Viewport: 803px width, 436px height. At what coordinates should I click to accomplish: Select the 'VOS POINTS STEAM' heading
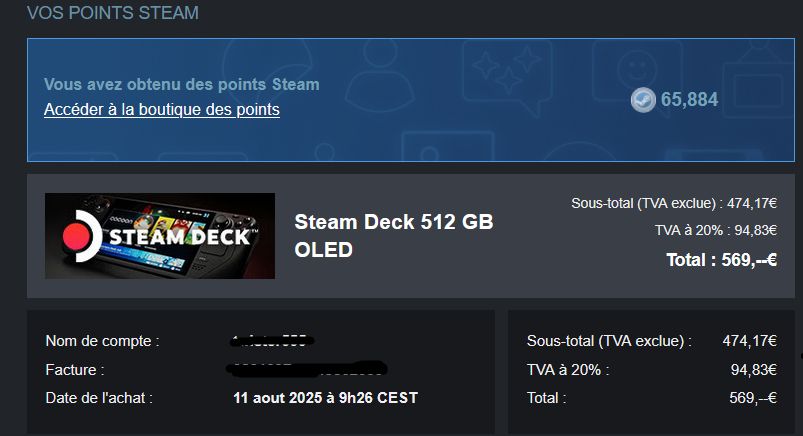pos(113,13)
